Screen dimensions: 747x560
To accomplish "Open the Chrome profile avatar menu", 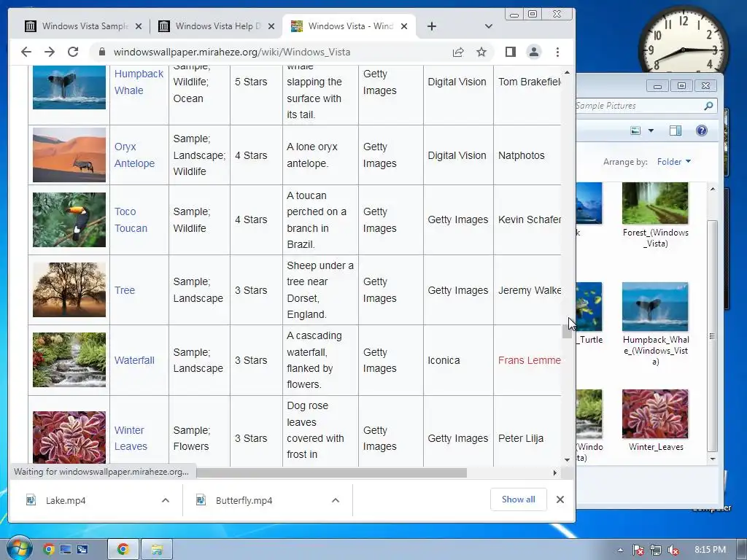I will coord(534,52).
